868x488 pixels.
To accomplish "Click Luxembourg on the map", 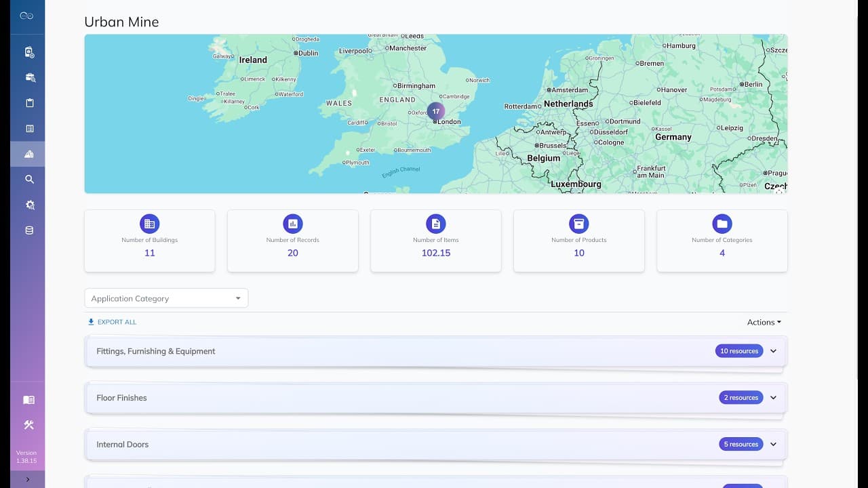I will [576, 184].
